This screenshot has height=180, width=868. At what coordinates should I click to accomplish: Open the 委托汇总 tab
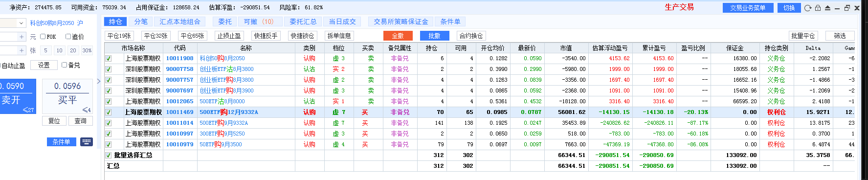(x=303, y=22)
